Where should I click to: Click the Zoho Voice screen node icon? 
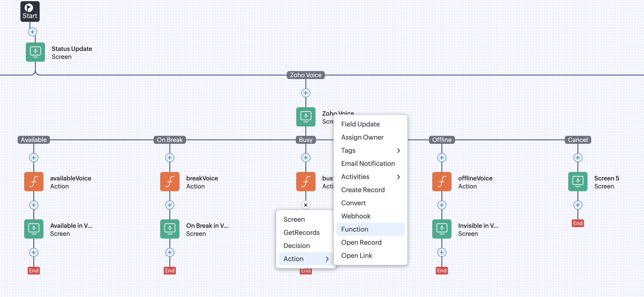306,117
